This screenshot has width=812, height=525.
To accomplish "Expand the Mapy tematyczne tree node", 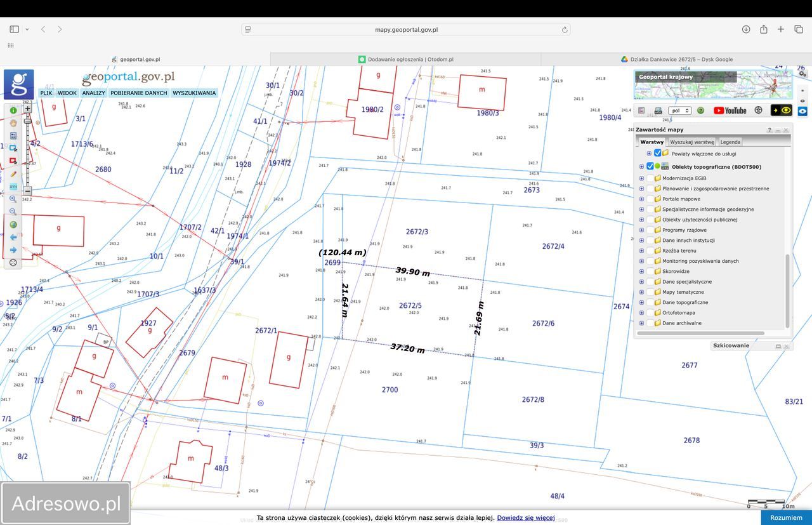I will click(641, 292).
